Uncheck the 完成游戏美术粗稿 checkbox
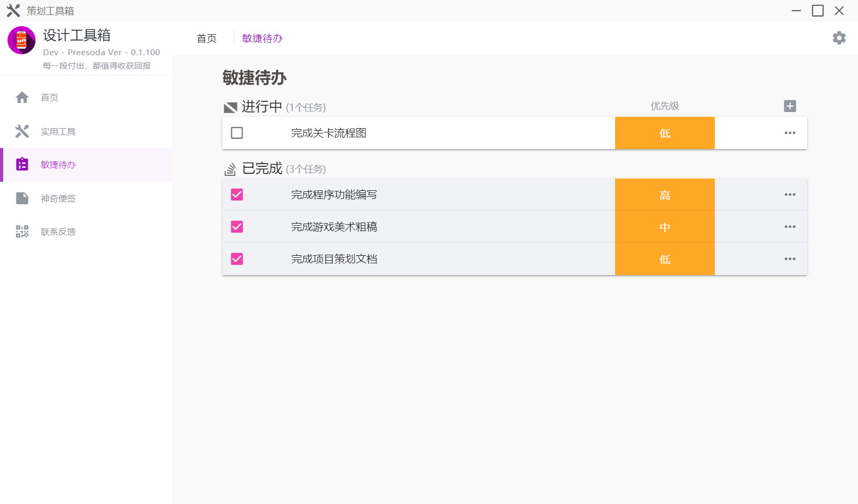Screen dimensions: 858x504 coord(236,226)
